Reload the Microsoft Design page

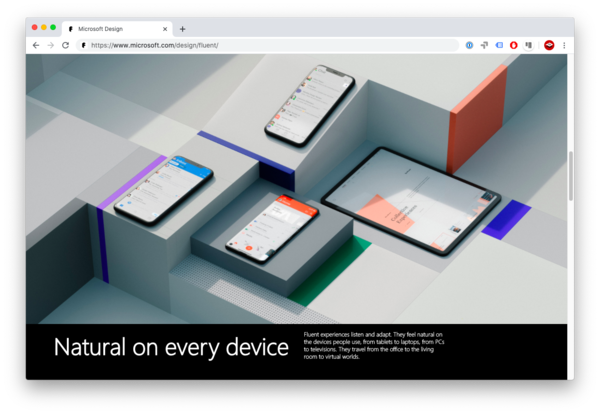click(x=65, y=46)
